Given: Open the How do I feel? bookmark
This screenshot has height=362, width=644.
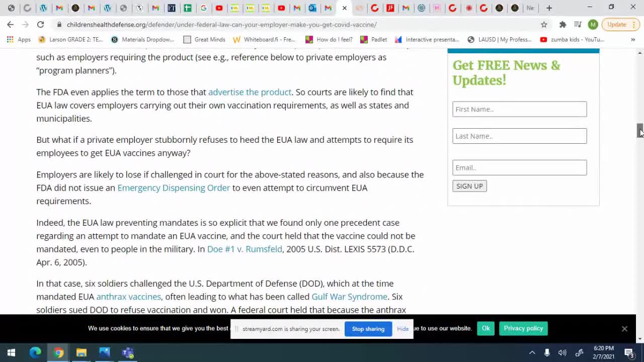Looking at the screenshot, I should 329,39.
